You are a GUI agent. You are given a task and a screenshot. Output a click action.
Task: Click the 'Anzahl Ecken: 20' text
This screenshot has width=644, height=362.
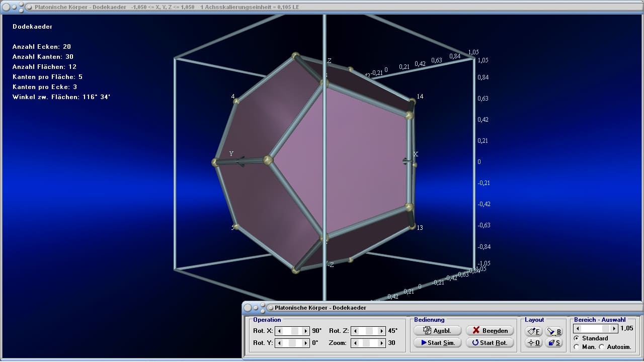point(42,47)
